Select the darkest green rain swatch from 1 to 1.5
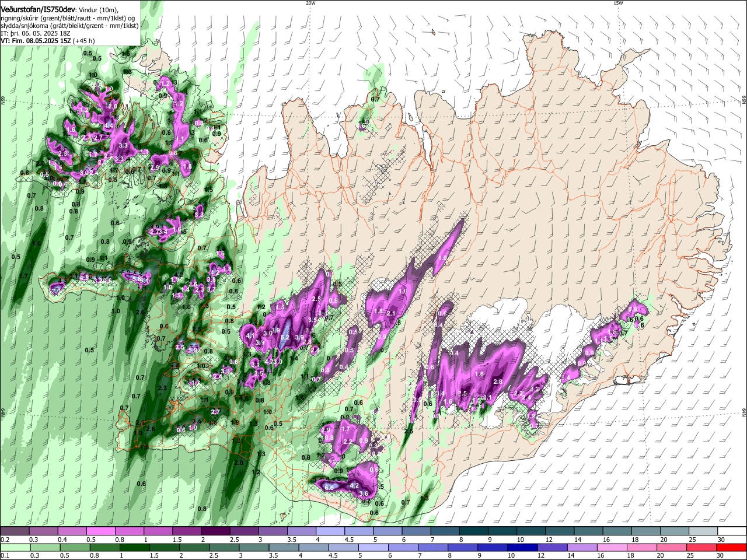Viewport: 747px width, 560px height. tap(135, 547)
